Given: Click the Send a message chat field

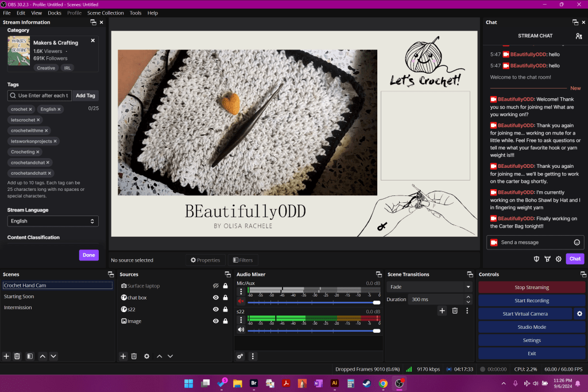Looking at the screenshot, I should point(531,242).
